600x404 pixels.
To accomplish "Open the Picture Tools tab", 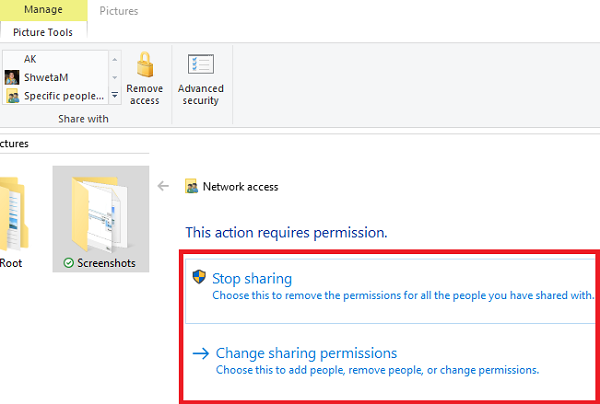I will [x=43, y=32].
